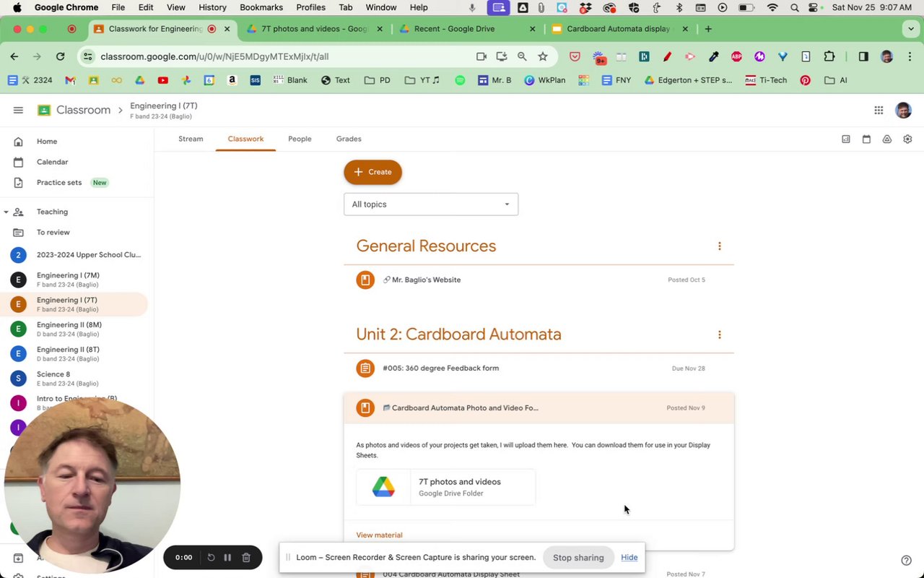This screenshot has height=578, width=924.
Task: Open the Classroom main menu hamburger icon
Action: click(x=18, y=110)
